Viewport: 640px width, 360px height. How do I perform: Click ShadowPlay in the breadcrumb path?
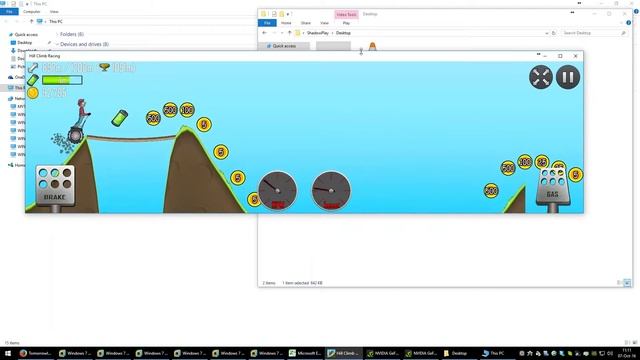318,33
